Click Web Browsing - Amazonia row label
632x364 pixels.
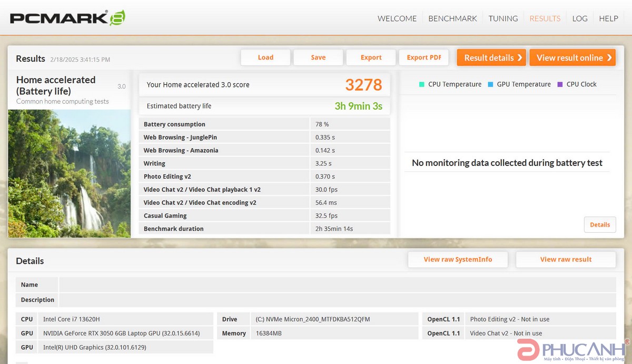(181, 150)
